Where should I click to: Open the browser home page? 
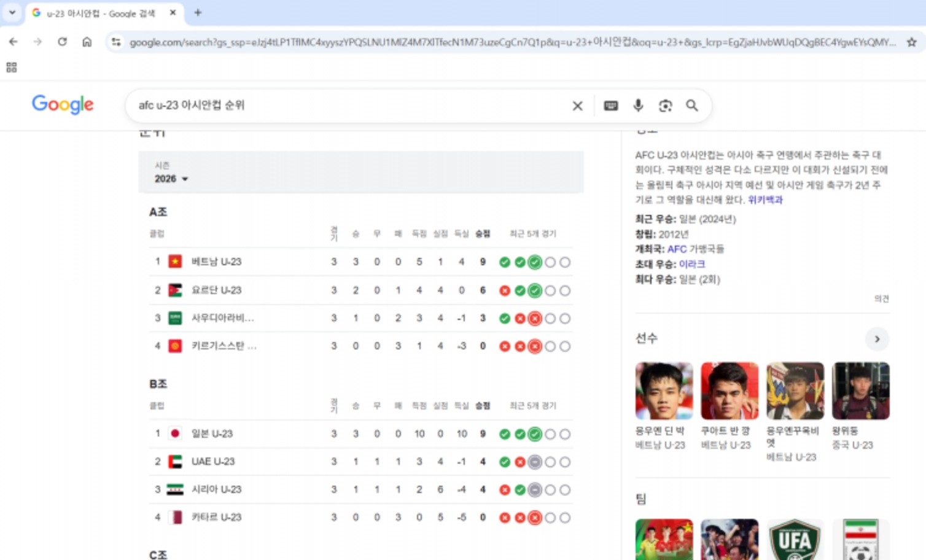click(87, 42)
